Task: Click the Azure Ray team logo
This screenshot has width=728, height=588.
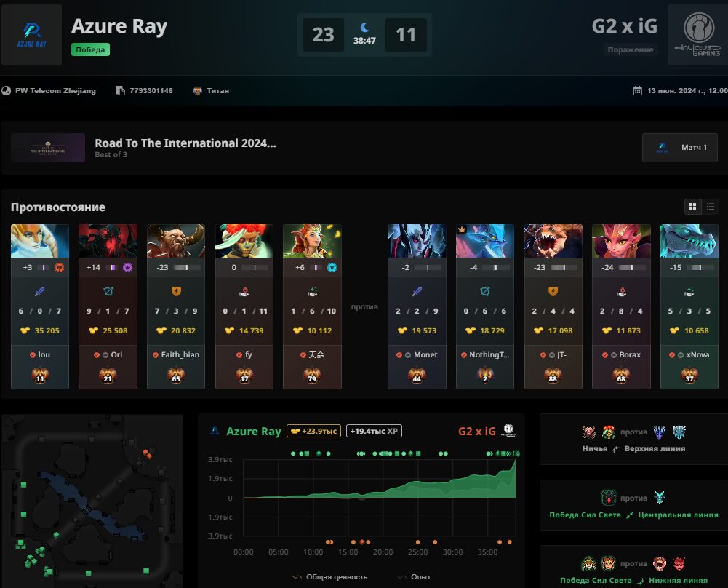Action: (x=31, y=35)
